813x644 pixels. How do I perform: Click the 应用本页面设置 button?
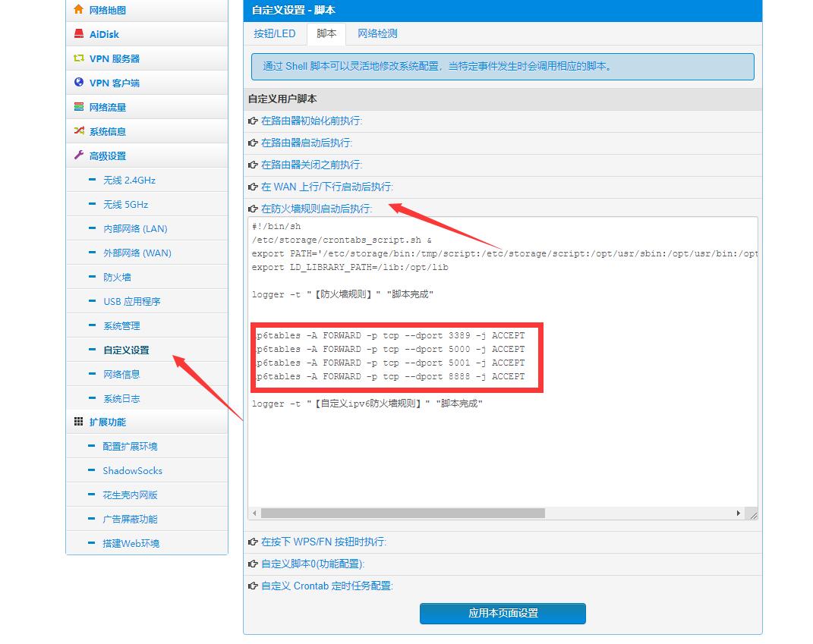click(503, 613)
